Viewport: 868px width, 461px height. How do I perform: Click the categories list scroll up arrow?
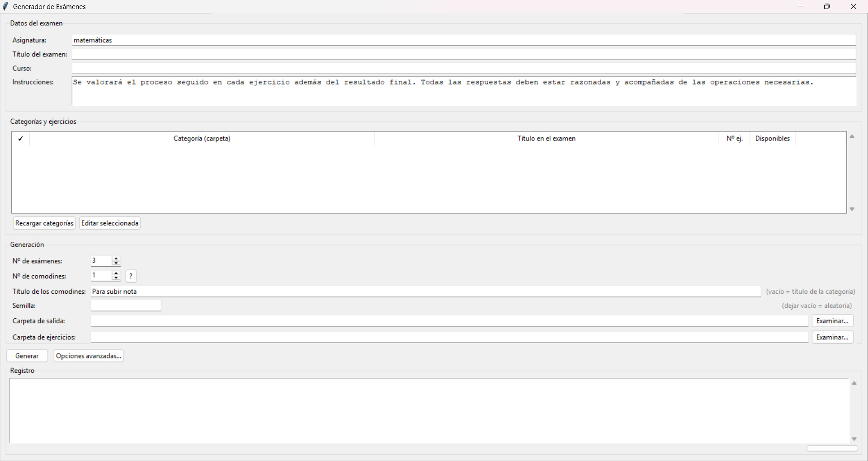point(852,136)
